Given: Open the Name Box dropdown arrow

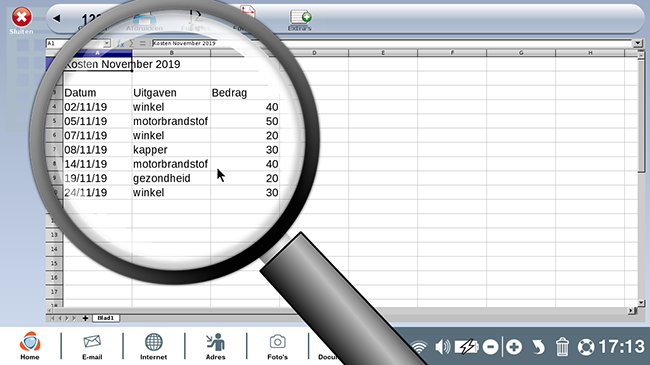Looking at the screenshot, I should (107, 43).
